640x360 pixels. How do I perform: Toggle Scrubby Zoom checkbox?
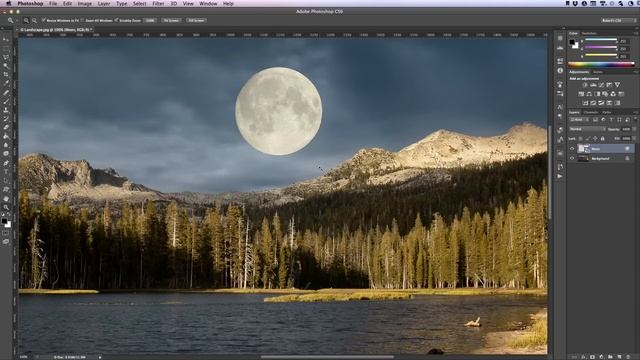tap(116, 20)
